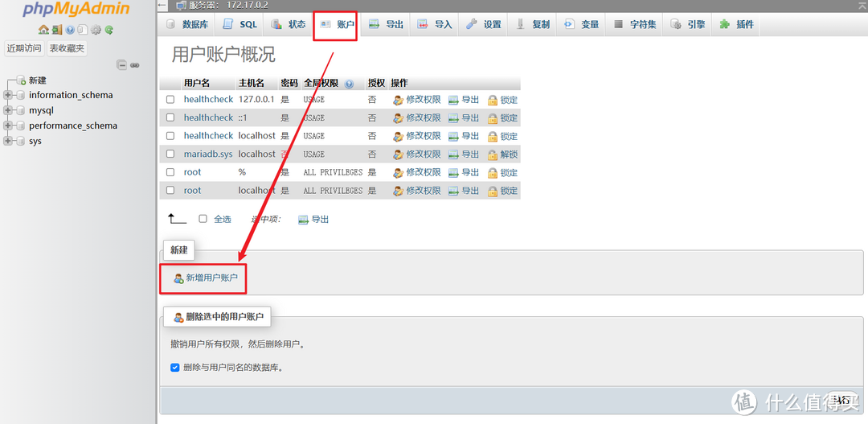Collapse all navigation tree nodes

pyautogui.click(x=122, y=65)
